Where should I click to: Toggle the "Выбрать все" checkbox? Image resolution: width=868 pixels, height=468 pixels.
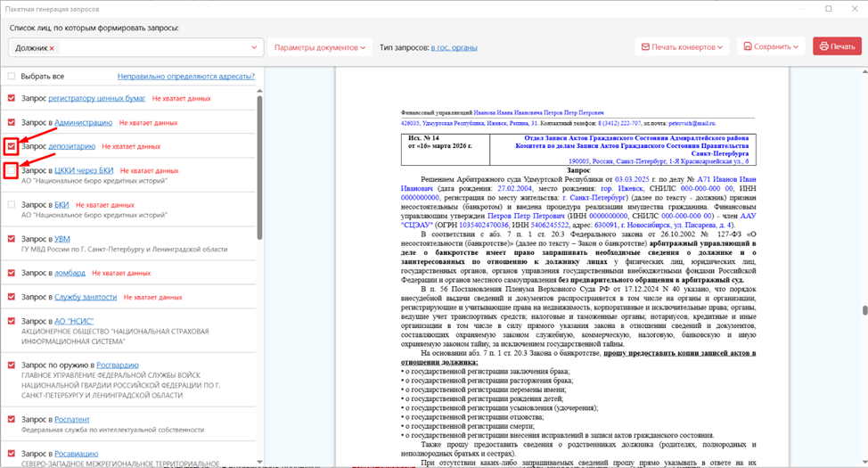click(12, 77)
